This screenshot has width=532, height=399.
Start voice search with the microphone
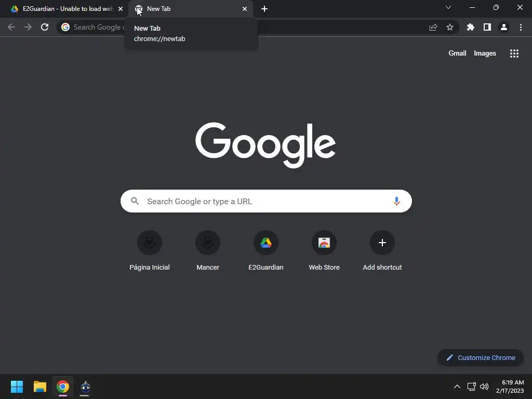[396, 201]
